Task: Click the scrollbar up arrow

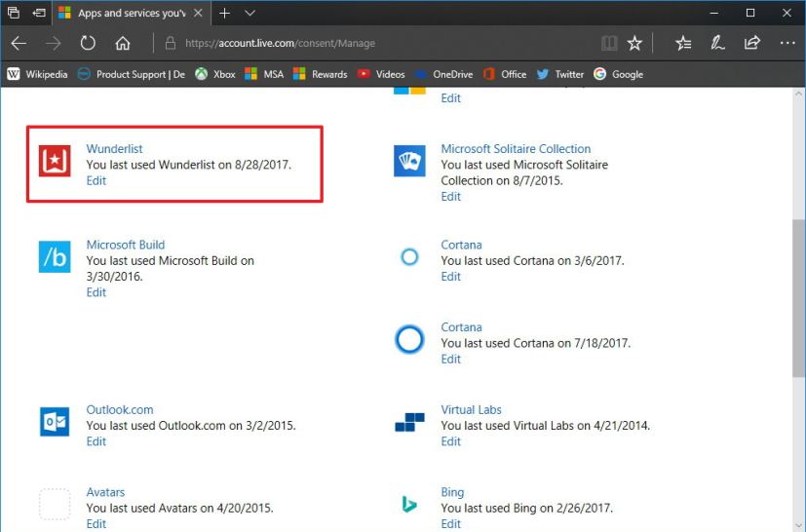Action: pyautogui.click(x=798, y=95)
